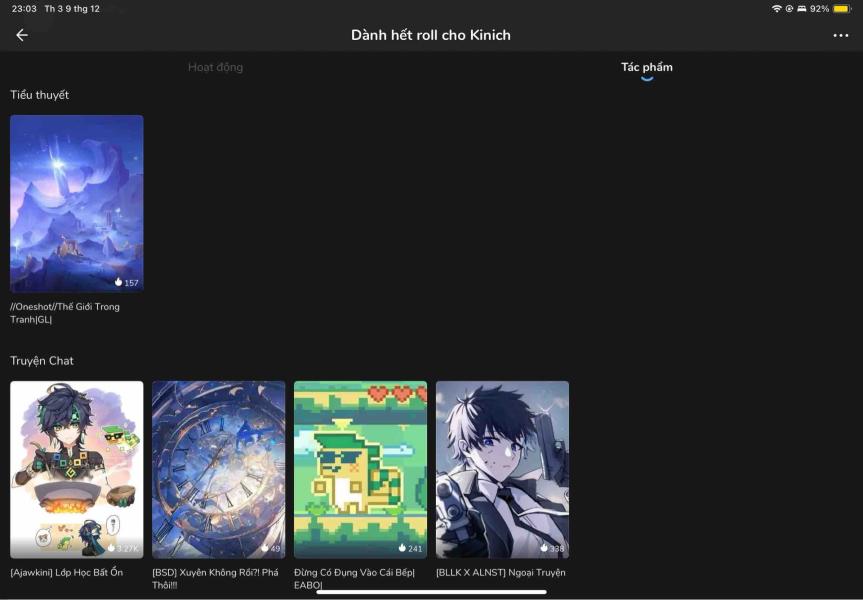Screen dimensions: 863x600
Task: Open the three-dots more options menu
Action: (840, 35)
